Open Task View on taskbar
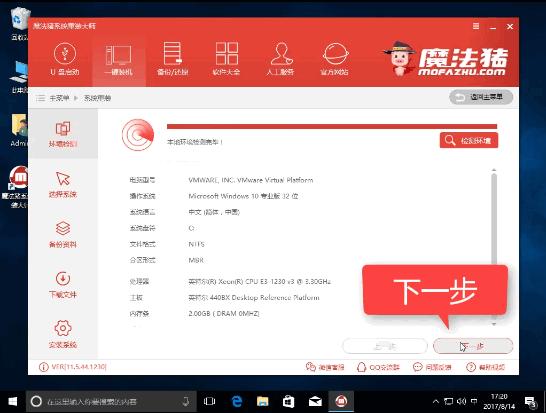This screenshot has width=546, height=413. [209, 402]
